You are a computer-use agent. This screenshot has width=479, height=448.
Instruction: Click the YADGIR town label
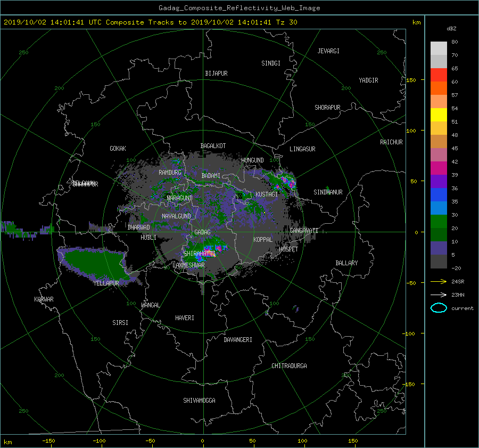click(368, 80)
